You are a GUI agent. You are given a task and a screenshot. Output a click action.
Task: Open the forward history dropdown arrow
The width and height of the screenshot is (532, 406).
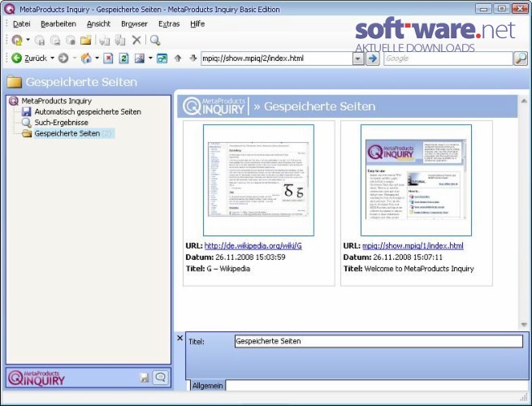point(74,58)
